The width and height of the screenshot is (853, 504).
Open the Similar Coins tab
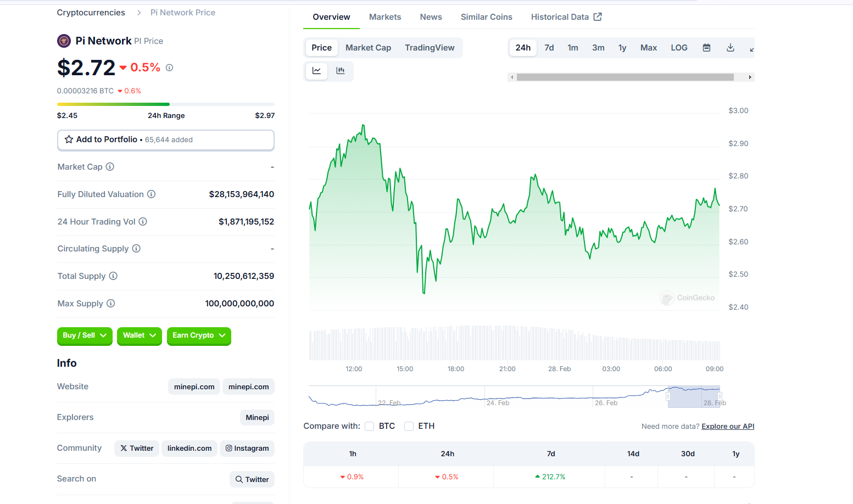[487, 17]
